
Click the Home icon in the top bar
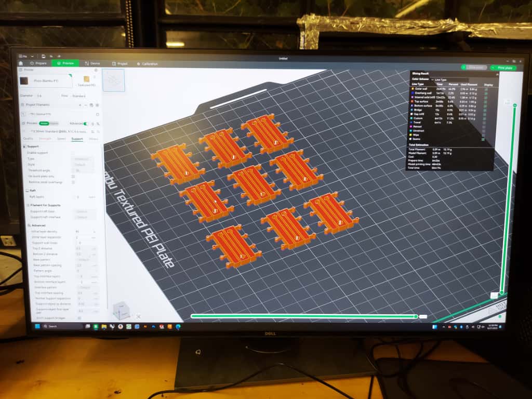coord(21,63)
